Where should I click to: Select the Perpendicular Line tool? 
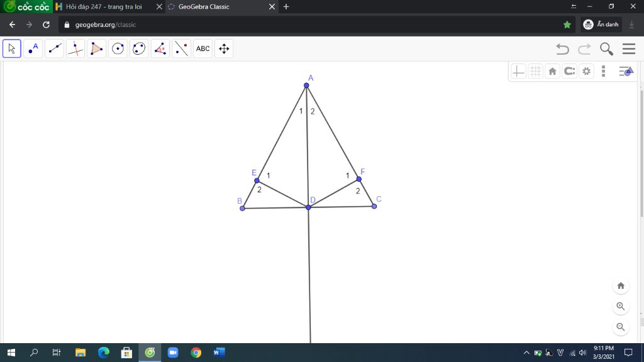click(75, 48)
